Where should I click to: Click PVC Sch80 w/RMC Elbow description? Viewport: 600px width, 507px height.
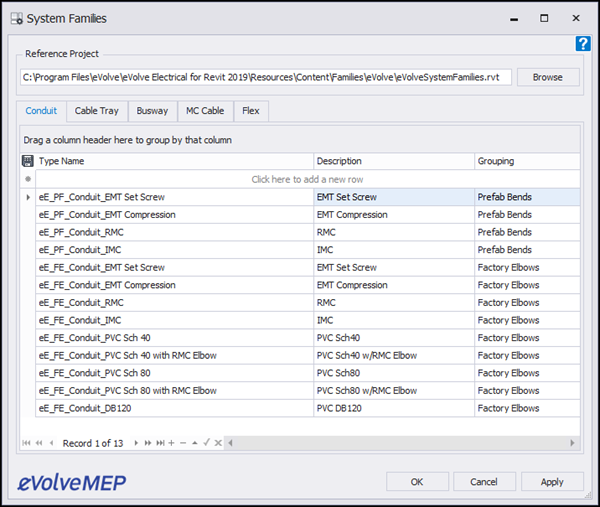(394, 391)
